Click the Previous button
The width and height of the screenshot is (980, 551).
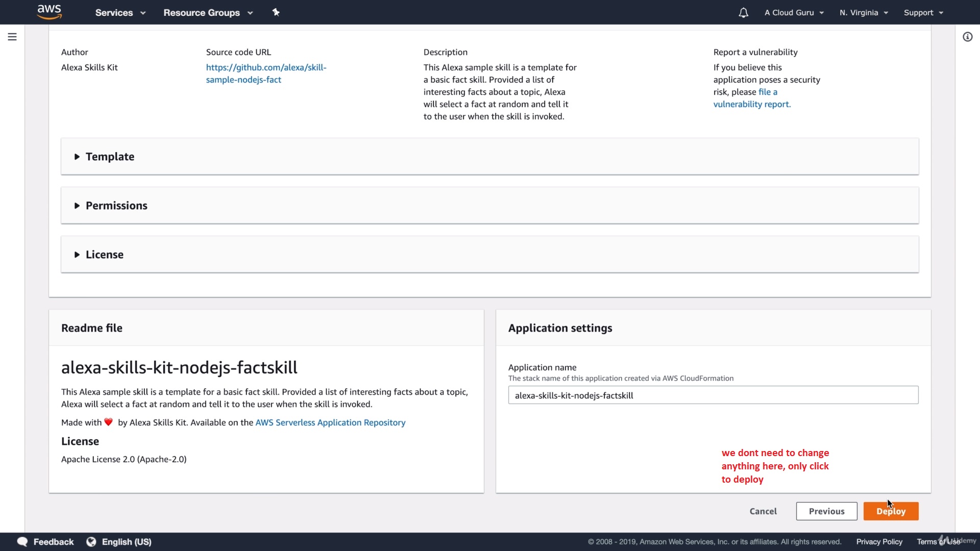(x=826, y=511)
